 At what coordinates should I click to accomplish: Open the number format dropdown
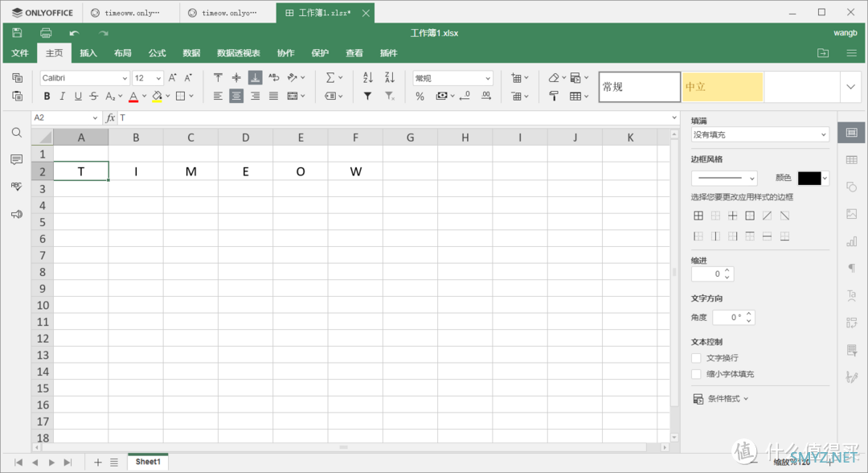488,79
